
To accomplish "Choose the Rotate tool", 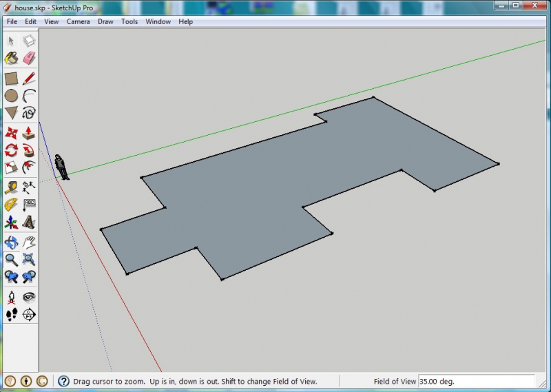I will point(11,150).
